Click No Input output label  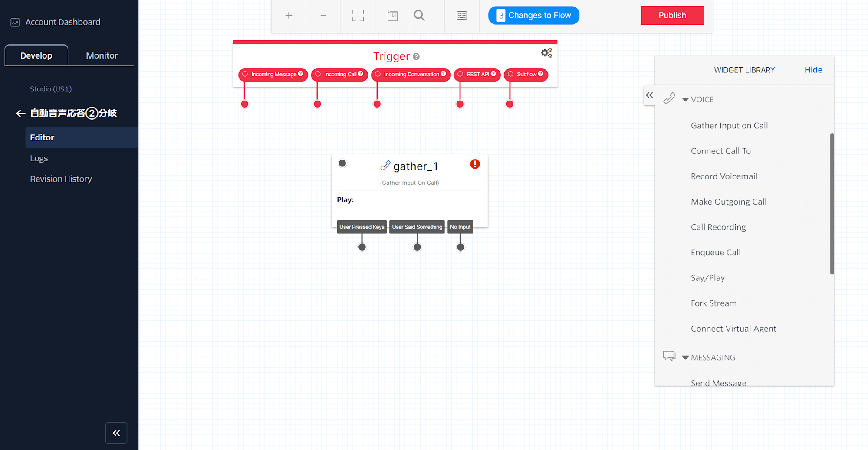click(460, 227)
